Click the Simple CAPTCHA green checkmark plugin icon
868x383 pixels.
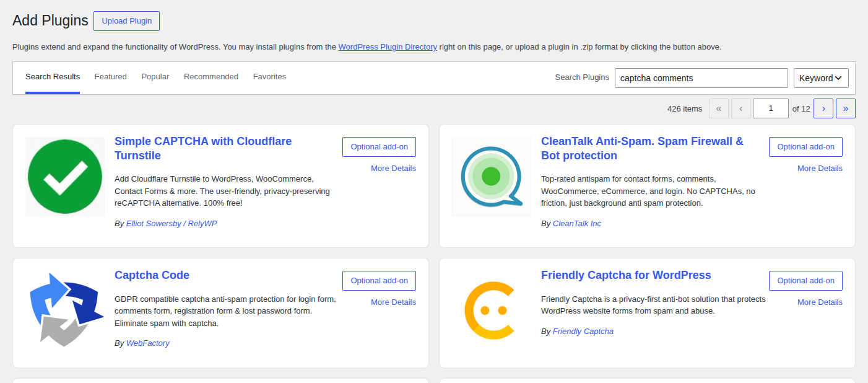[x=65, y=177]
